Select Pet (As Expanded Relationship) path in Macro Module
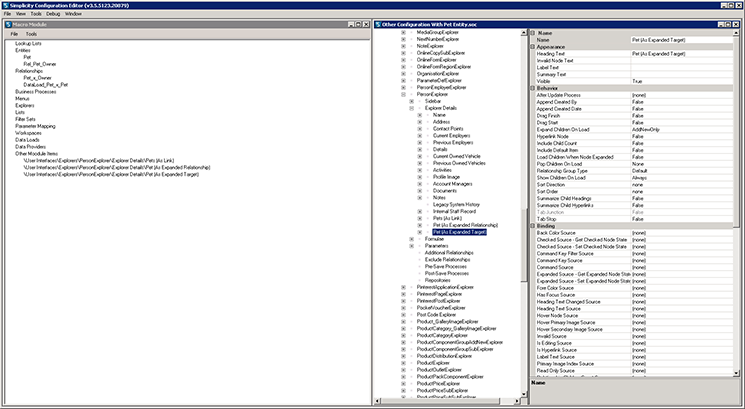This screenshot has width=745, height=409. (117, 168)
